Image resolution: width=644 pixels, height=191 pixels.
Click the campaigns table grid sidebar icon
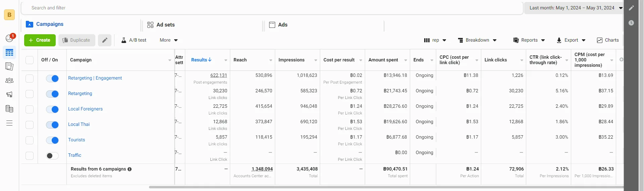(x=9, y=53)
